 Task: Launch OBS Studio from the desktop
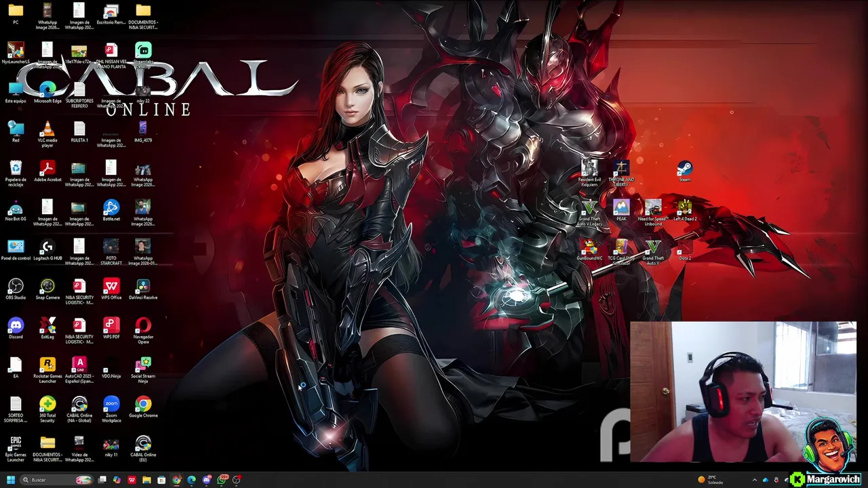point(16,289)
